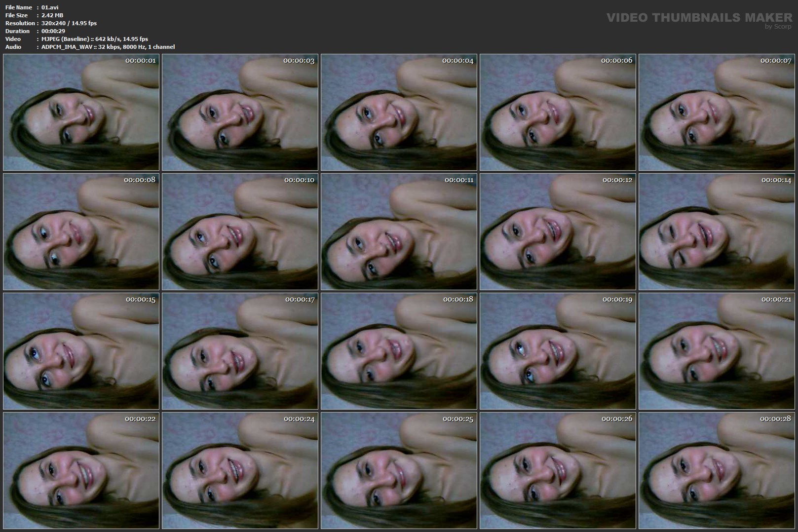Screen dimensions: 798x532
Task: Select the thumbnail timestamped 00:00:11
Action: (399, 231)
